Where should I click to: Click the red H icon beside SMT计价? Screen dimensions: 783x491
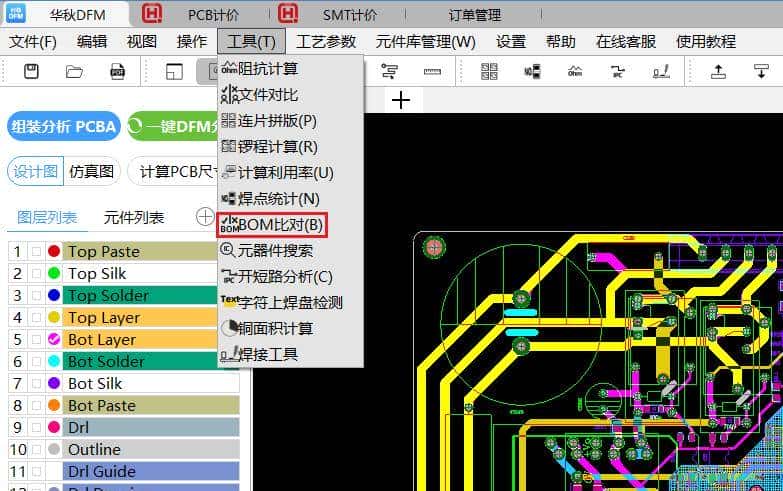pos(288,14)
